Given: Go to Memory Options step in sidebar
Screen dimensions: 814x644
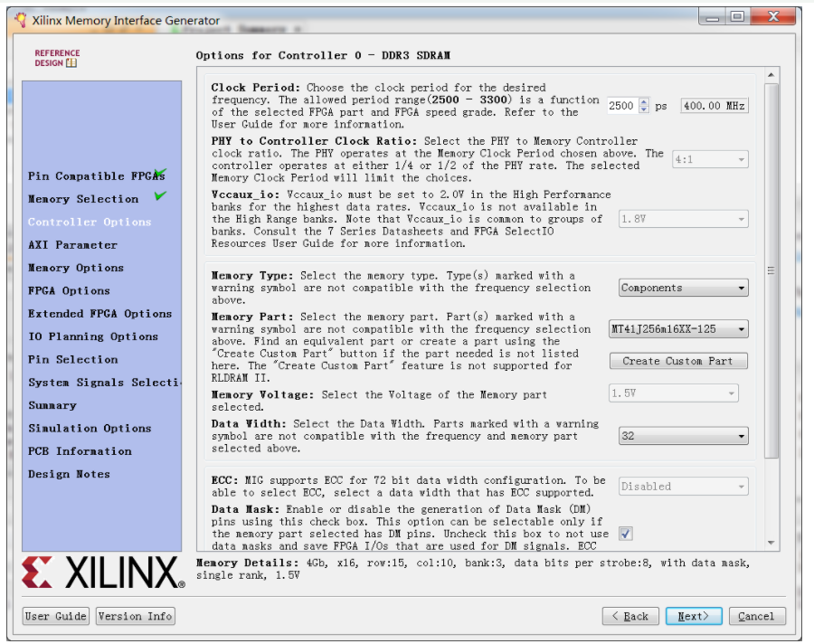Looking at the screenshot, I should (x=76, y=268).
